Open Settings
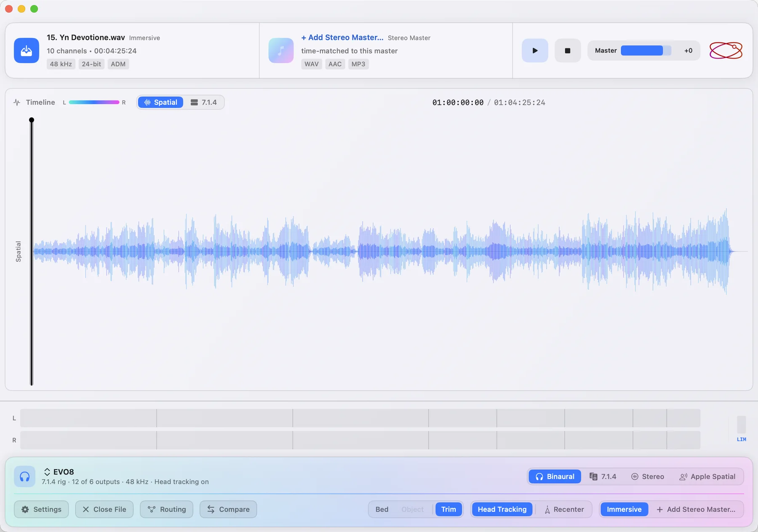The width and height of the screenshot is (758, 532). click(41, 509)
